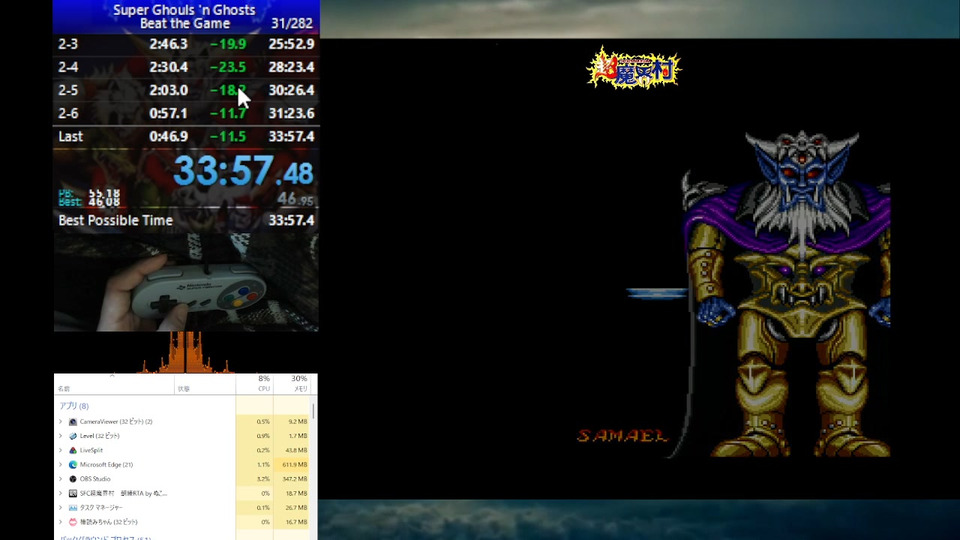Click the Microsoft Edge icon in Task Manager
Image resolution: width=960 pixels, height=540 pixels.
73,465
